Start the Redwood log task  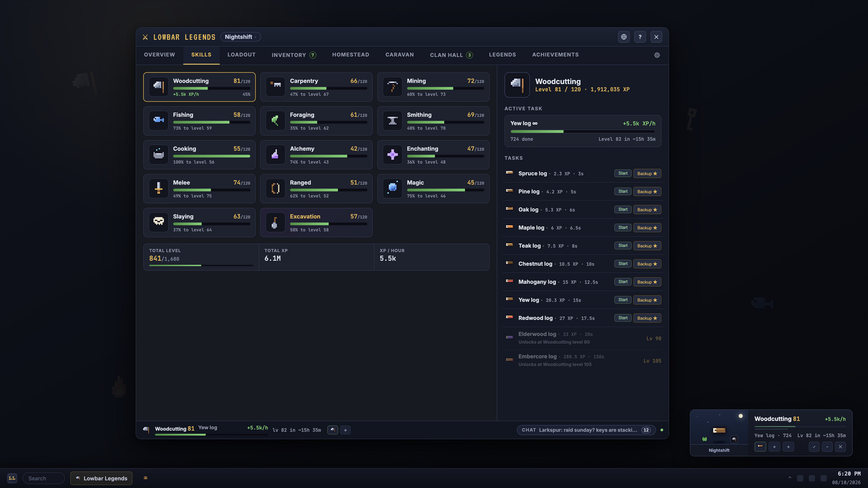pos(623,318)
